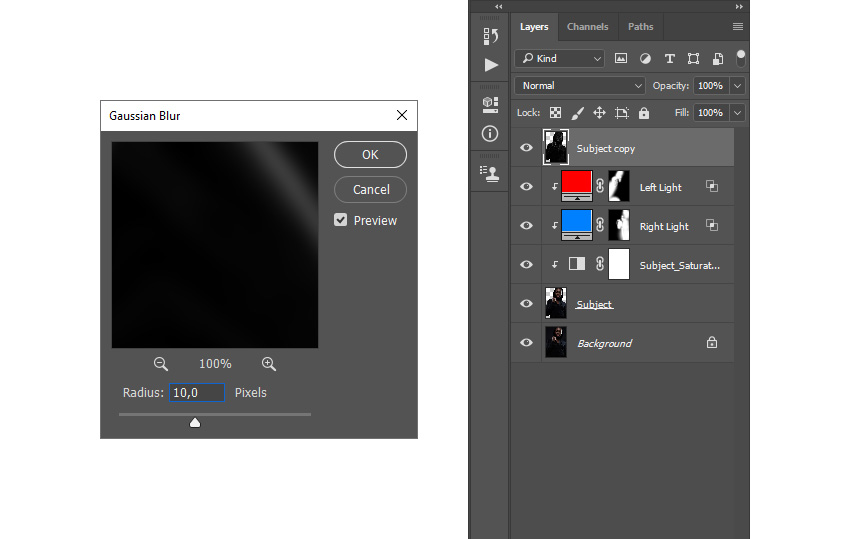Screen dimensions: 850x539
Task: Open the Info panel icon
Action: pyautogui.click(x=490, y=133)
